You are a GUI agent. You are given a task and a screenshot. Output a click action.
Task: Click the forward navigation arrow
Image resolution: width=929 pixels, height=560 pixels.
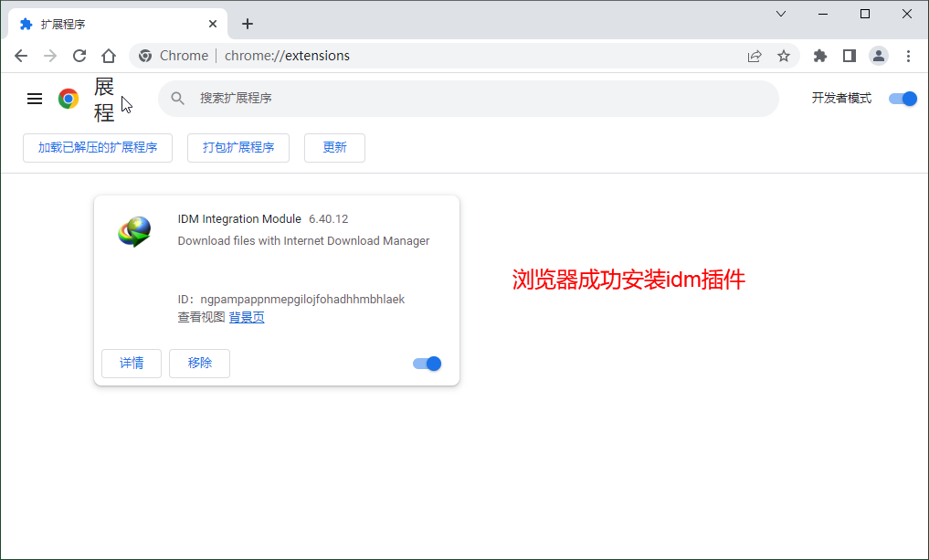coord(50,56)
